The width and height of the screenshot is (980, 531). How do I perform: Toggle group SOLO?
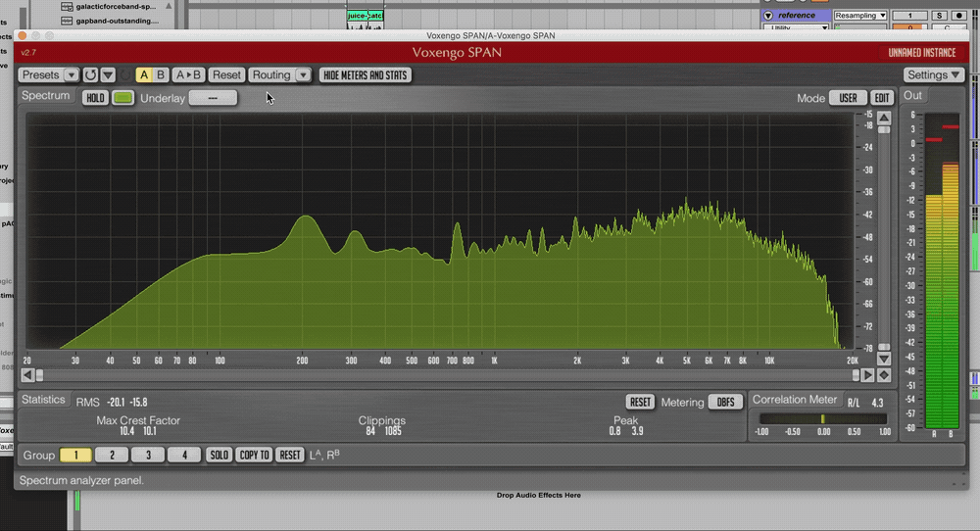pyautogui.click(x=219, y=456)
